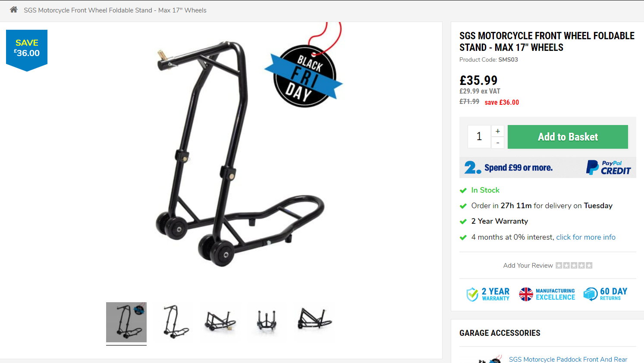Image resolution: width=644 pixels, height=363 pixels.
Task: Click the Save £36.00 blue badge
Action: pos(27,50)
